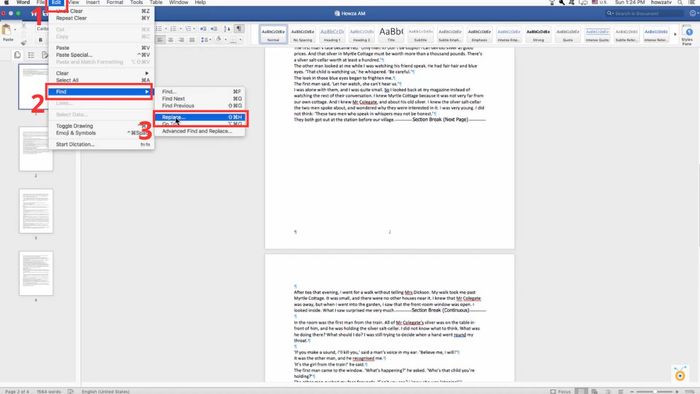Choose Select All in Edit menu

pos(101,80)
